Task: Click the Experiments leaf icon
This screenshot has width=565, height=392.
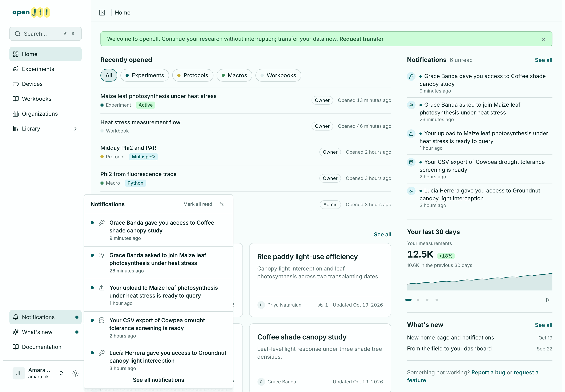Action: pos(16,69)
